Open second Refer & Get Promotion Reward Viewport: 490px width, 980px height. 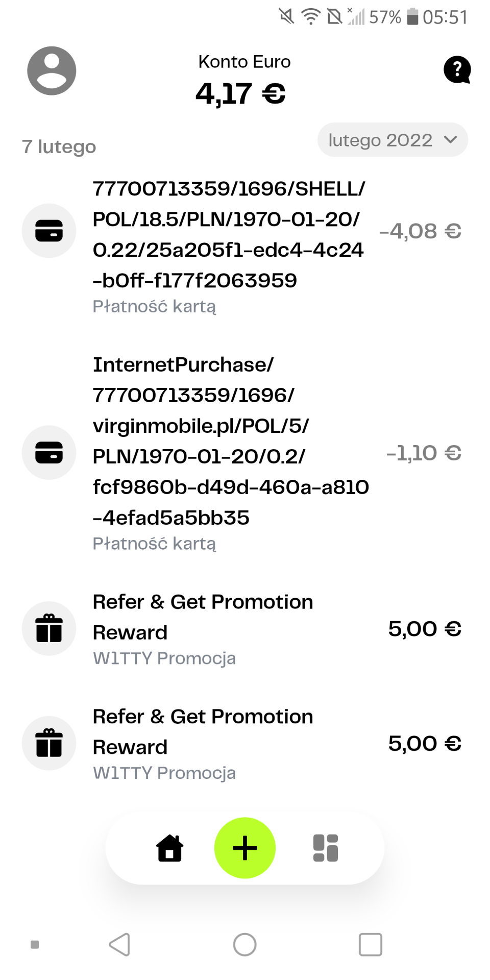203,732
